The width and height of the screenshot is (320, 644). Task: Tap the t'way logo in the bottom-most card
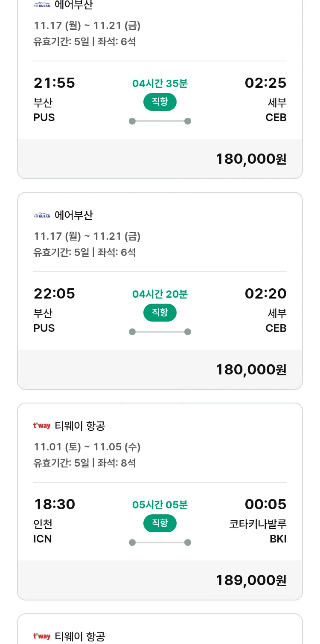(x=42, y=636)
